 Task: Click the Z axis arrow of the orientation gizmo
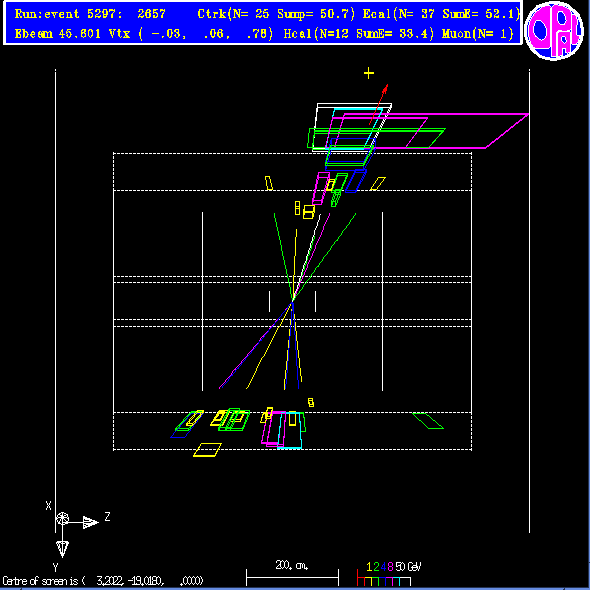coord(90,522)
